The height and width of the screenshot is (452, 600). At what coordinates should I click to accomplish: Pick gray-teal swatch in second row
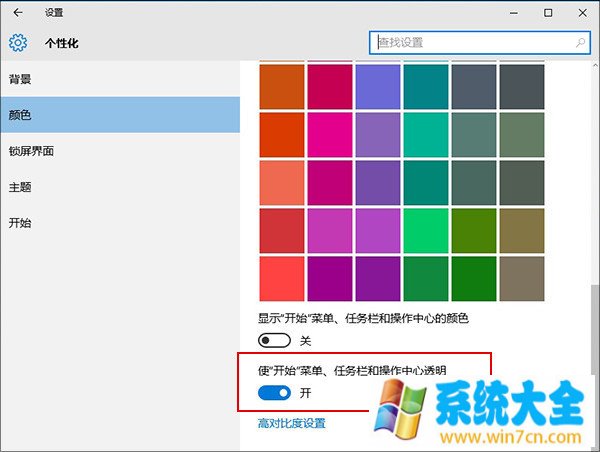474,135
